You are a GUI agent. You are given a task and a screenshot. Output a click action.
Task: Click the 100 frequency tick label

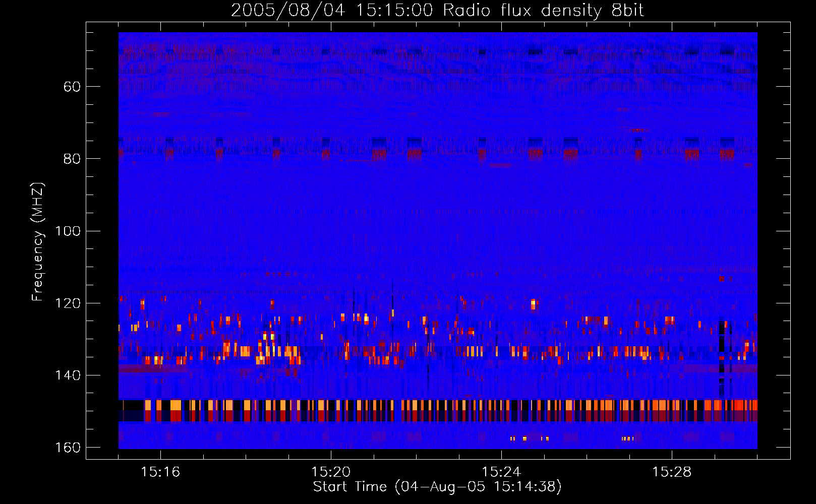[x=68, y=231]
